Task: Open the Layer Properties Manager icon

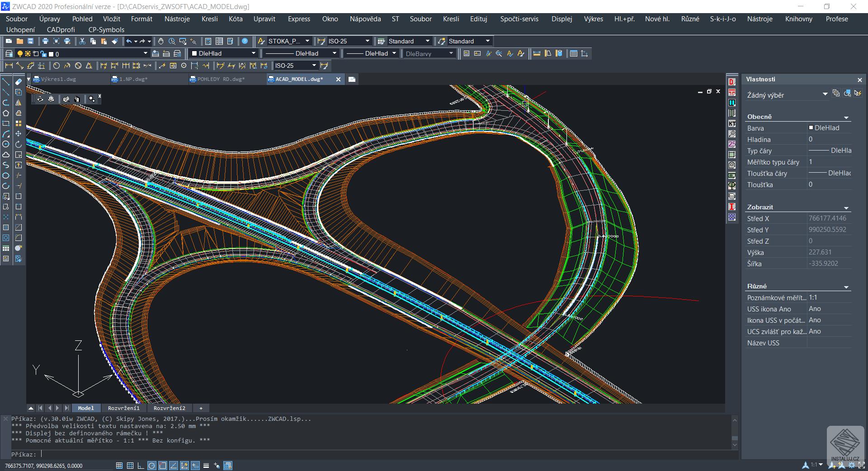Action: point(9,53)
